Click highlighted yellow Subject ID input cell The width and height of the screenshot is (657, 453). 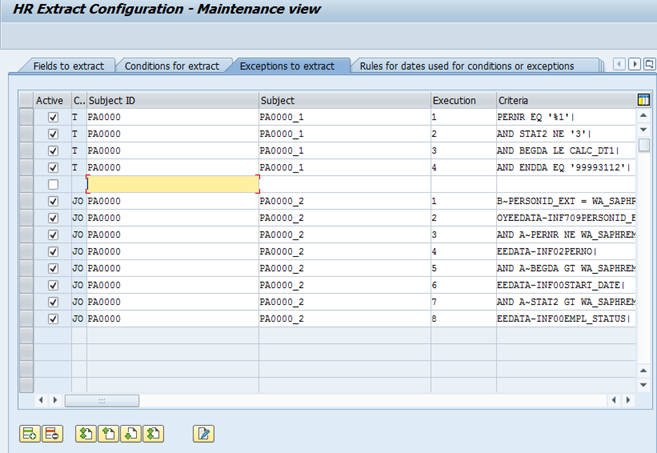tap(173, 184)
